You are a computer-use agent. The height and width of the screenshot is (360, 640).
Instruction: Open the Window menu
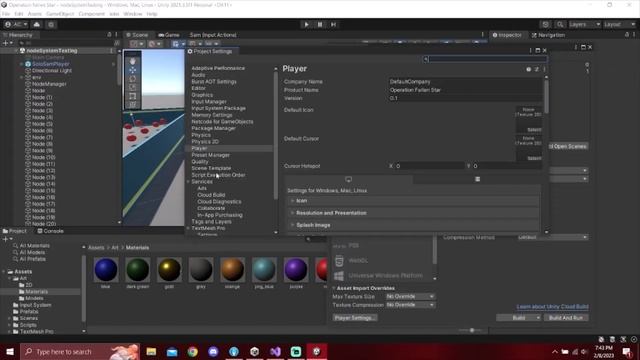click(133, 14)
